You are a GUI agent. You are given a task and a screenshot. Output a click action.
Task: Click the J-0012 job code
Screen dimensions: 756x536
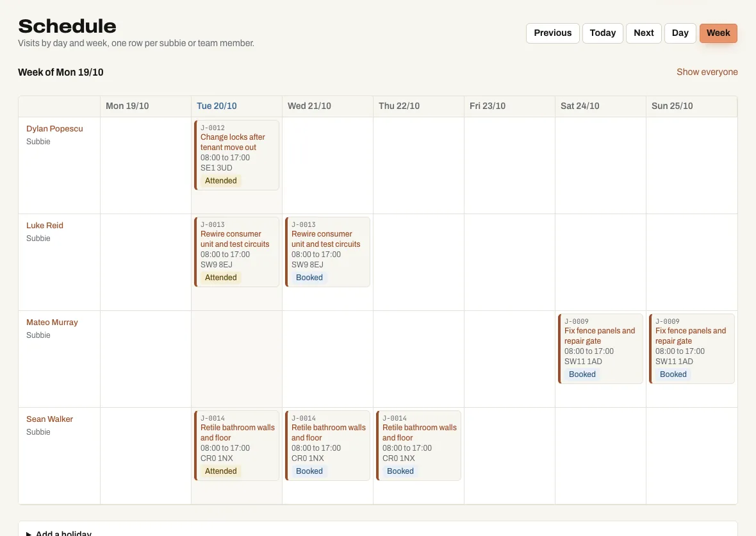pyautogui.click(x=213, y=128)
